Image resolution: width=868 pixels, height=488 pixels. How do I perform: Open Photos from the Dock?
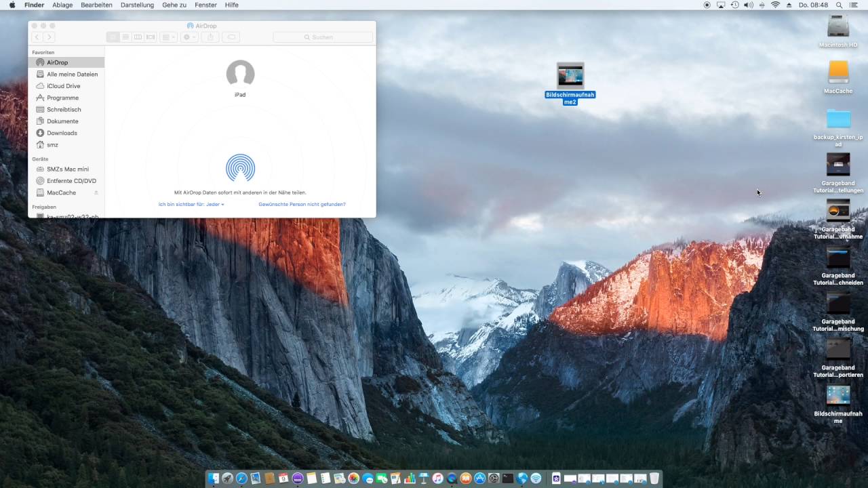pos(353,479)
